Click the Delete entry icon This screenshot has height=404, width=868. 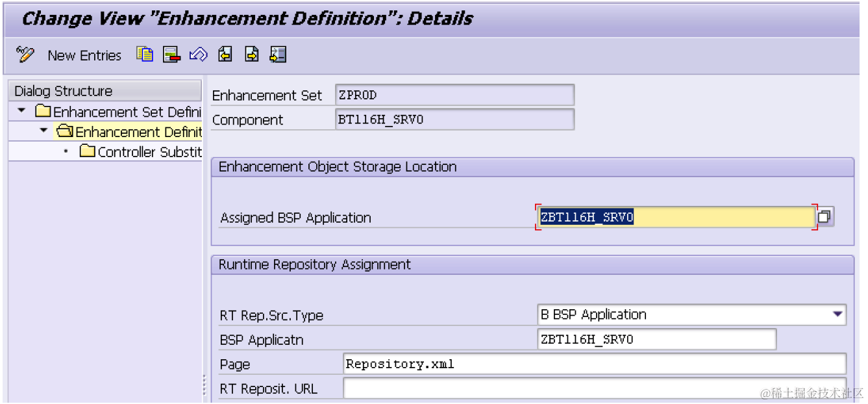click(x=171, y=55)
